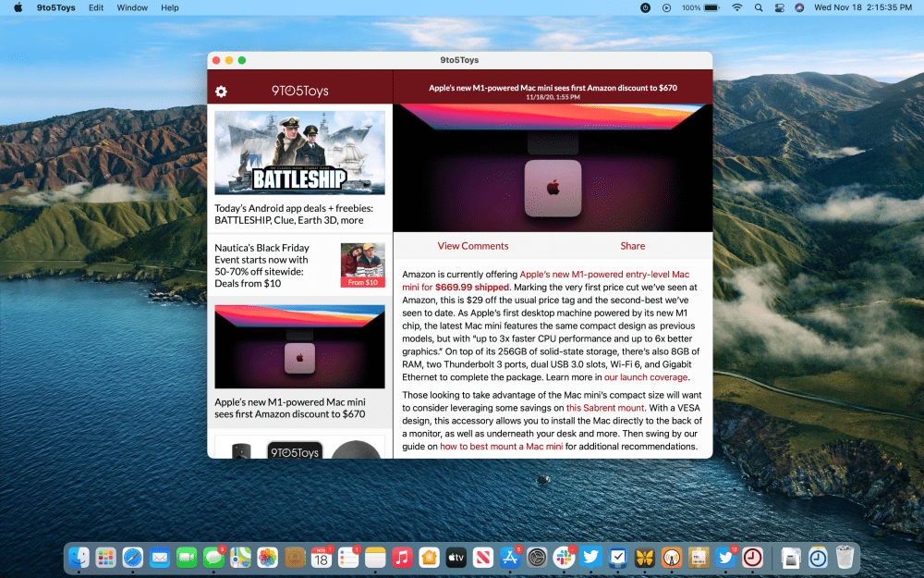Click the battery status in menu bar
Screen dimensions: 924x578
click(x=700, y=7)
